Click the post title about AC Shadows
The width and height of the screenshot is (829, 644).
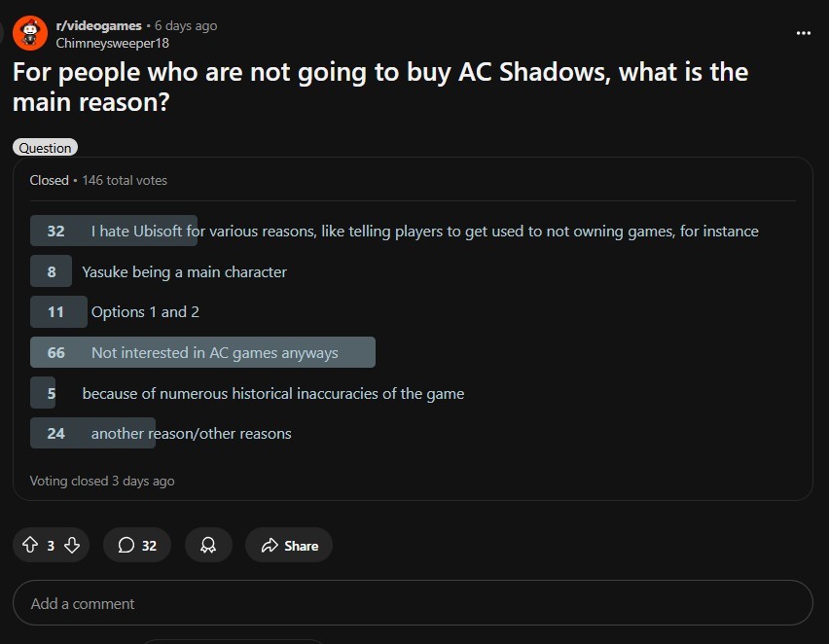pos(379,86)
